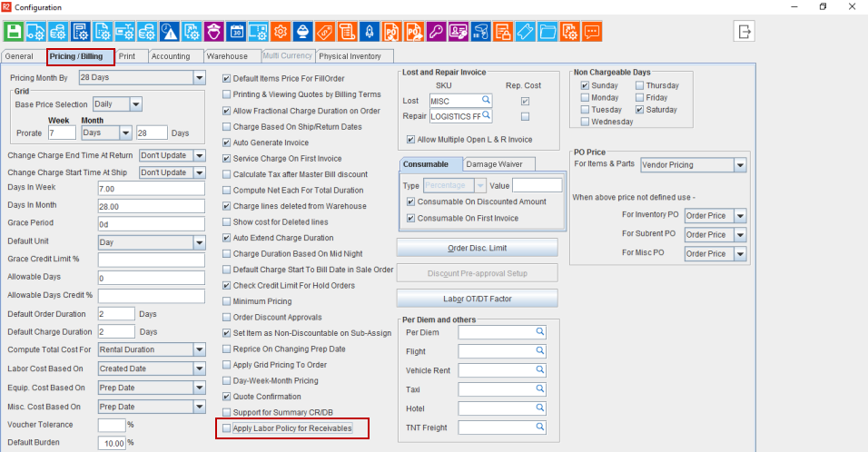
Task: Click the orange chat bubble icon
Action: (592, 31)
